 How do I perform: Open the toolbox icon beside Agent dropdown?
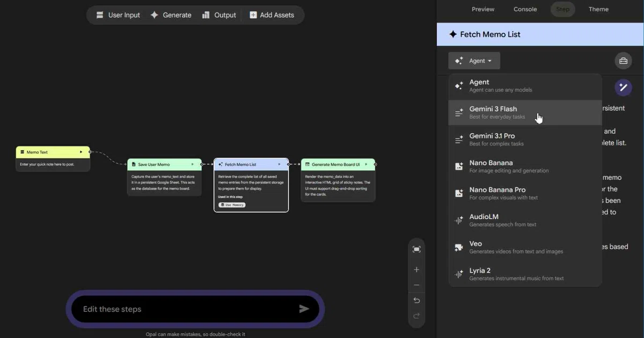coord(623,61)
